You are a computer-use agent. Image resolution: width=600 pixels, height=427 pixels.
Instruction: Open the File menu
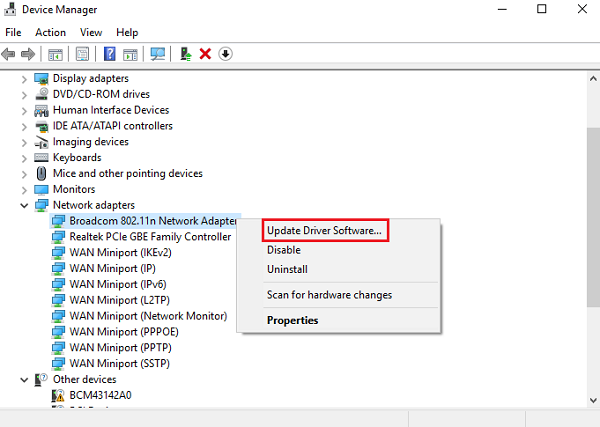tap(13, 33)
